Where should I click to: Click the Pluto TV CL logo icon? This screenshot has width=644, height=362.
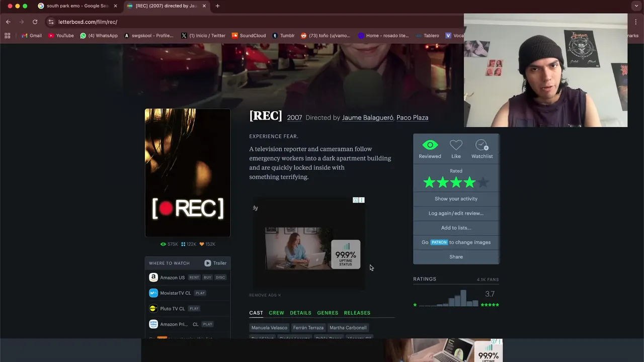coord(153,309)
